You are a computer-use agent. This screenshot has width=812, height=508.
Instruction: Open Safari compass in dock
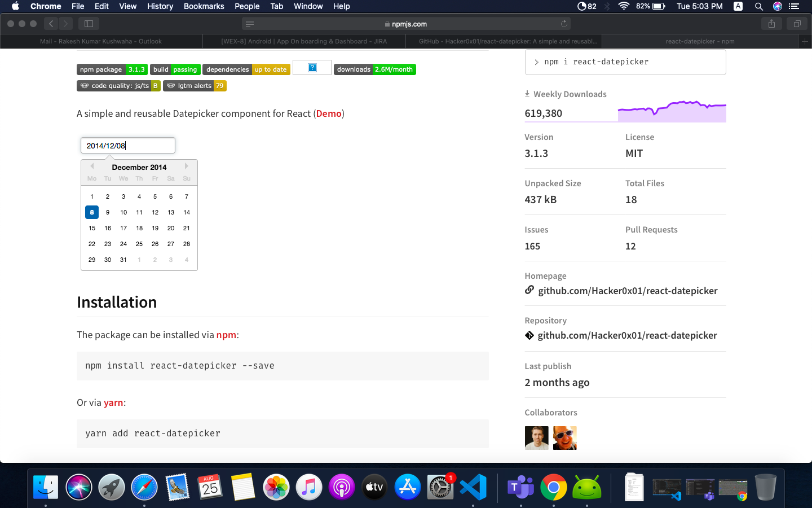click(x=144, y=487)
